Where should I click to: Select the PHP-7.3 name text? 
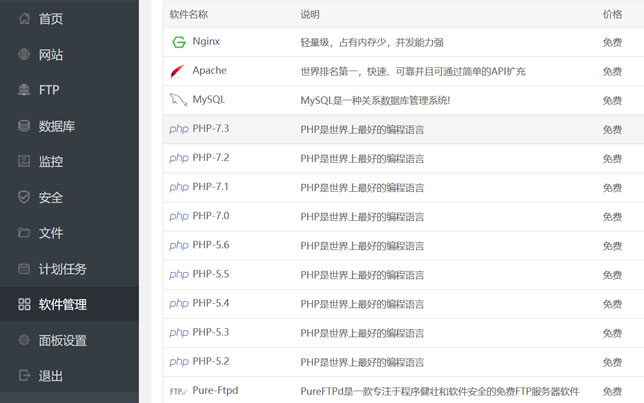coord(211,129)
